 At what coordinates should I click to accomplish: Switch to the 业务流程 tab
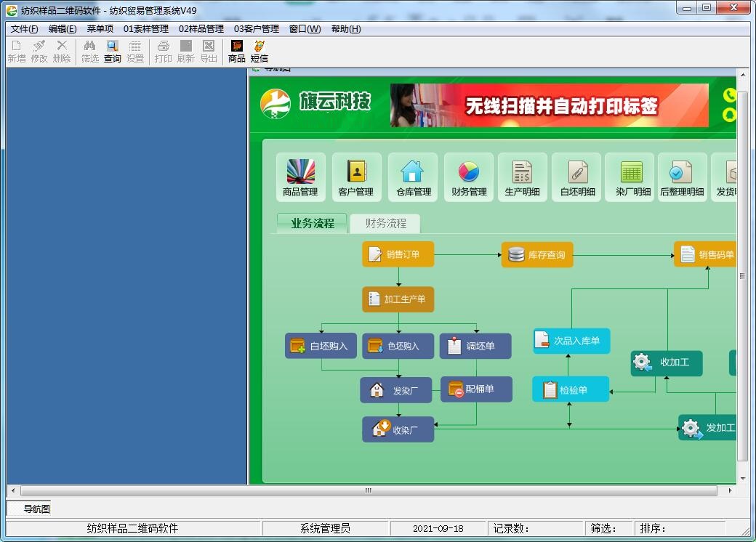(x=313, y=223)
